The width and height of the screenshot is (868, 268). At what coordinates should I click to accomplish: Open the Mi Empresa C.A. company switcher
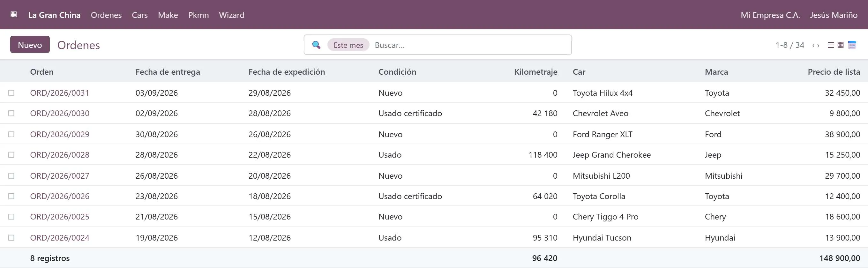(x=770, y=15)
